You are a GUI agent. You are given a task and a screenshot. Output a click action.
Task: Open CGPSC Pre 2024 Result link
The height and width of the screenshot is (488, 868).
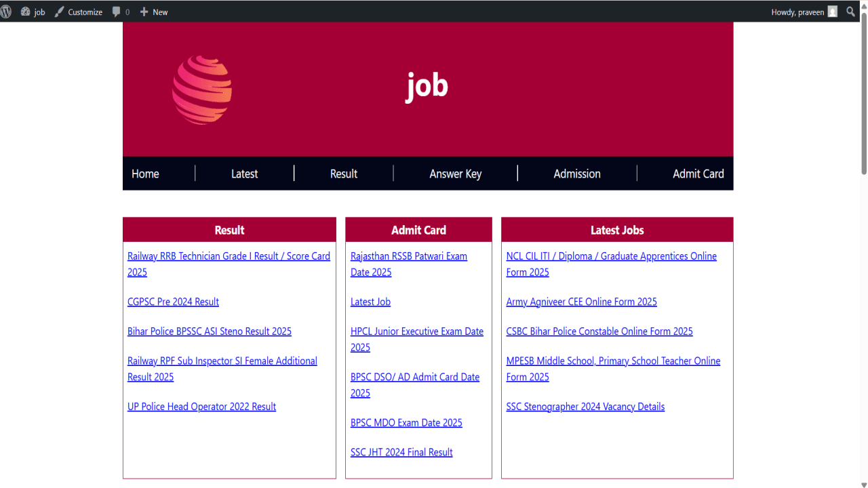click(x=173, y=302)
